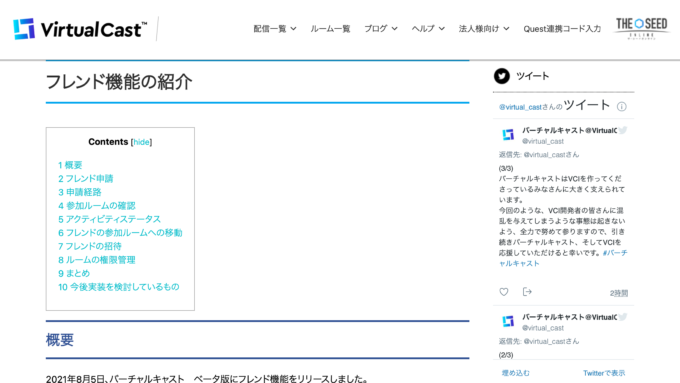The height and width of the screenshot is (383, 680).
Task: Expand the 配信一覧 dropdown menu
Action: point(275,29)
